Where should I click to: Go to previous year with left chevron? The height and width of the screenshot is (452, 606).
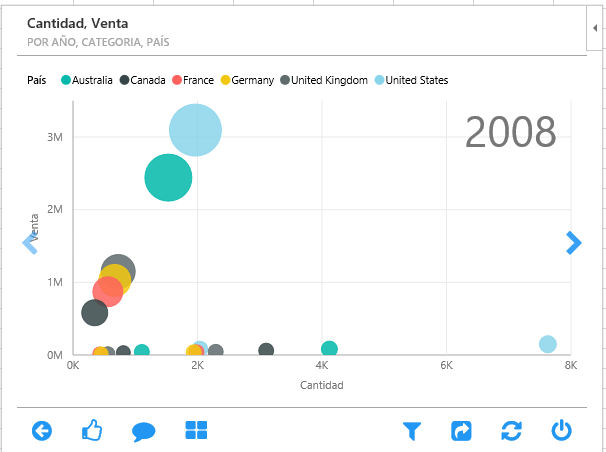(x=29, y=243)
